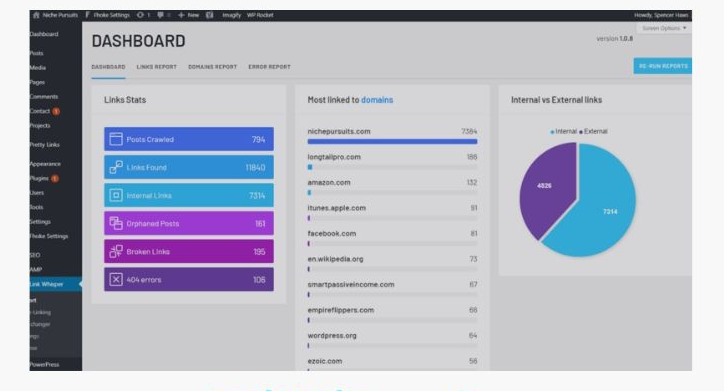Click the Links Found 11840 stat bar
The width and height of the screenshot is (724, 391).
point(189,167)
